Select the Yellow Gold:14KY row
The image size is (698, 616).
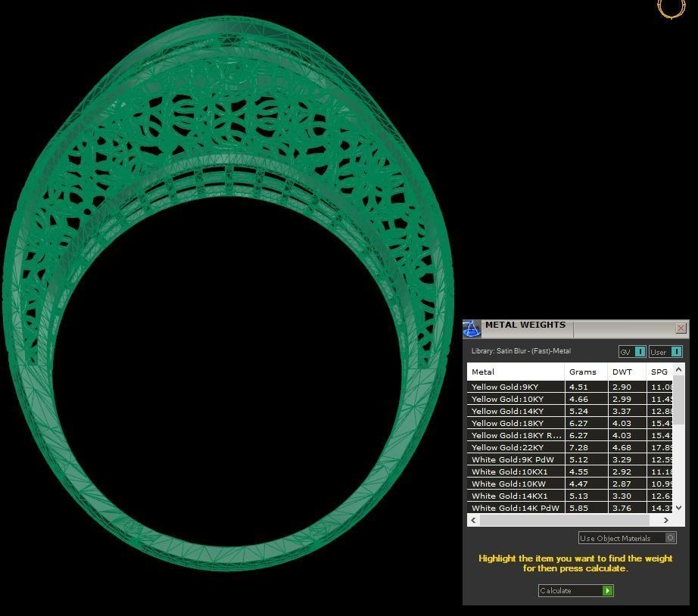coord(570,411)
